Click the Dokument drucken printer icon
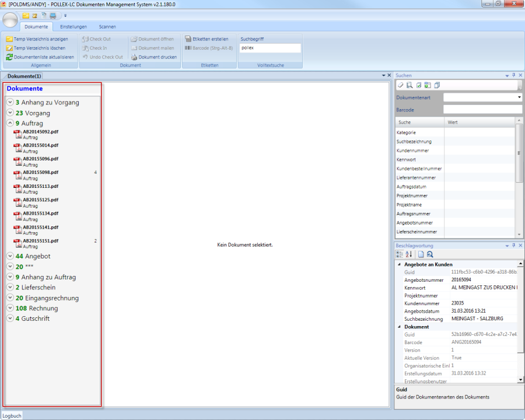Viewport: 525px width, 420px height. pos(134,57)
